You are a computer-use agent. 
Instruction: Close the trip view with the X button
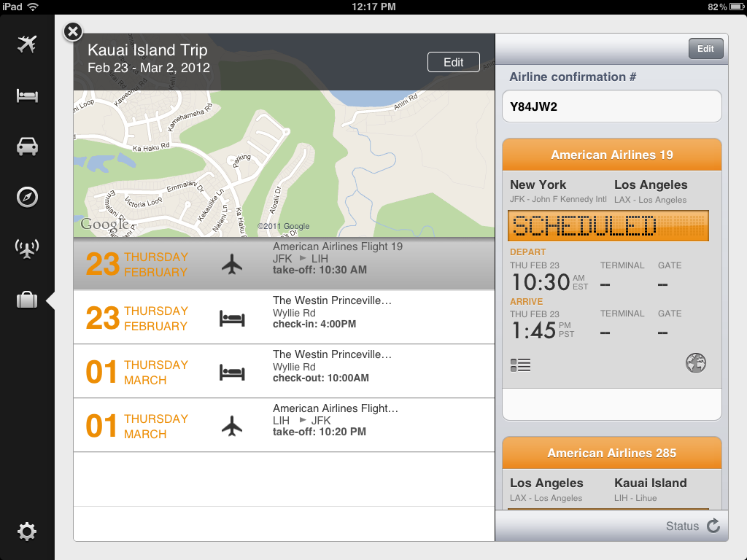73,31
